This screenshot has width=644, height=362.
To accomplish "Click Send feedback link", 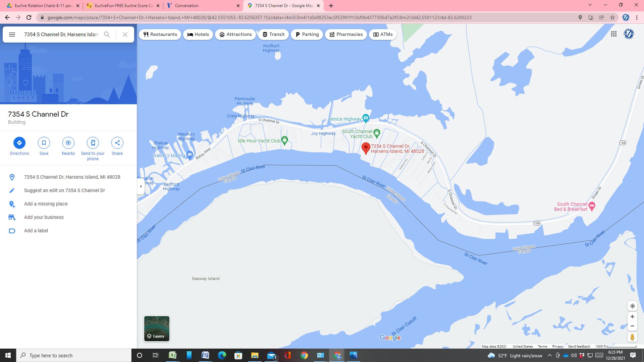I will click(579, 346).
